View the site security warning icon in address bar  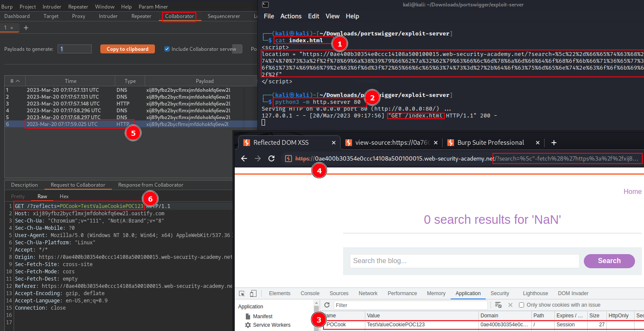(288, 158)
